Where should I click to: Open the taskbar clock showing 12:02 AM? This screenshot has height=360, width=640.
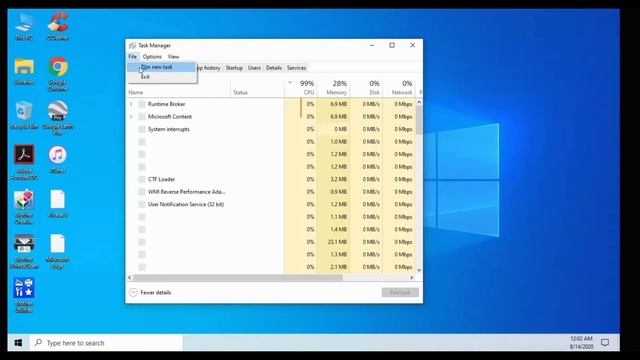pyautogui.click(x=581, y=343)
